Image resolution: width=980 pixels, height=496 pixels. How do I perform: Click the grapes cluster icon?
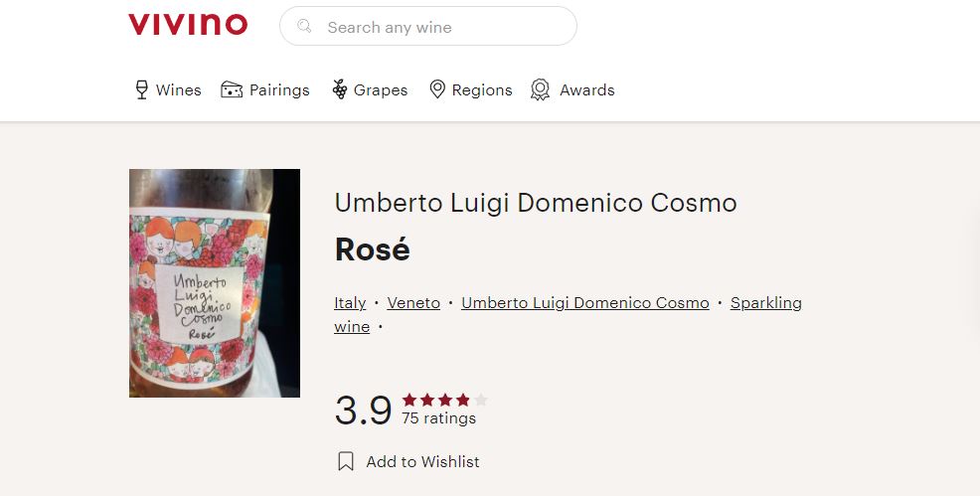(x=339, y=90)
